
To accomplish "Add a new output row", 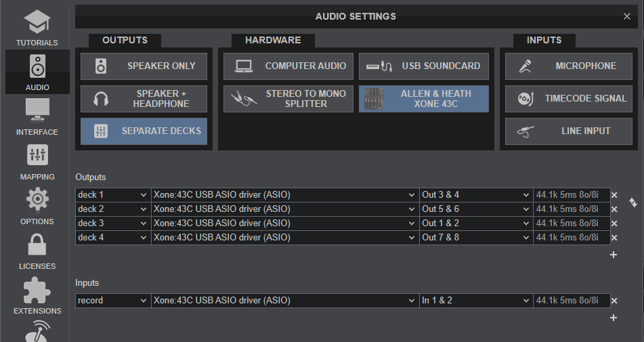I will coord(614,255).
